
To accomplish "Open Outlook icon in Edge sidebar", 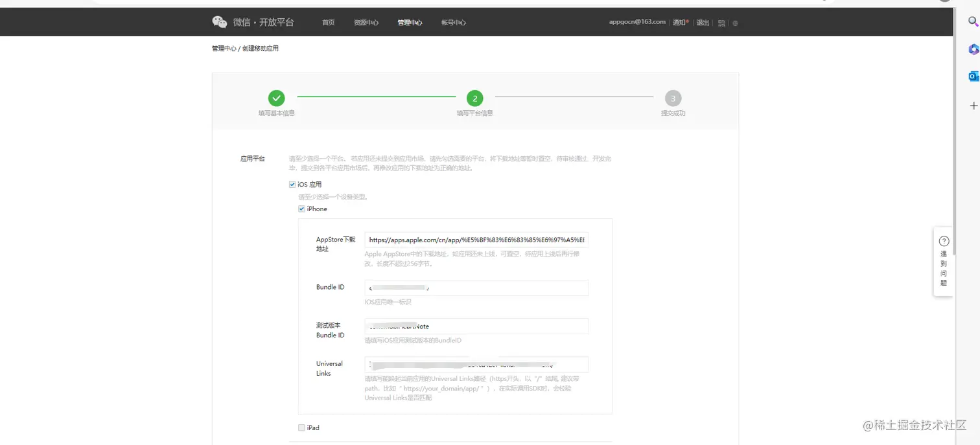I will pos(973,76).
